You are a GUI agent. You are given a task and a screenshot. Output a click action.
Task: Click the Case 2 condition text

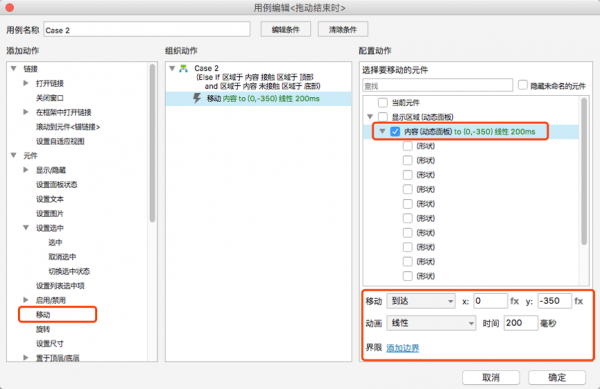pos(258,81)
